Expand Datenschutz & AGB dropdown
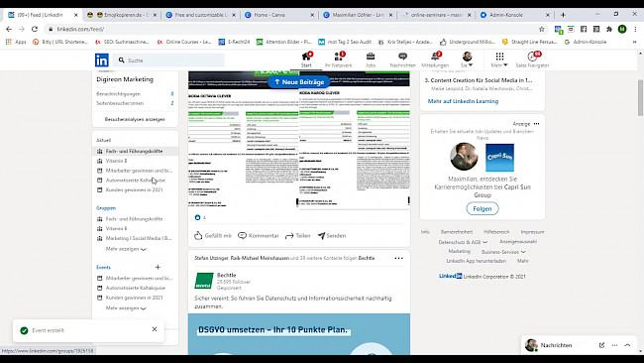The width and height of the screenshot is (644, 363). click(463, 242)
